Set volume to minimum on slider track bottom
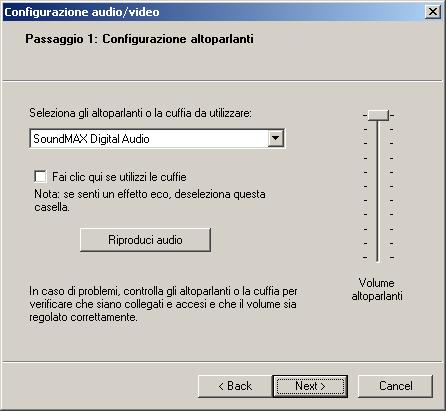The height and width of the screenshot is (411, 446). pyautogui.click(x=378, y=258)
